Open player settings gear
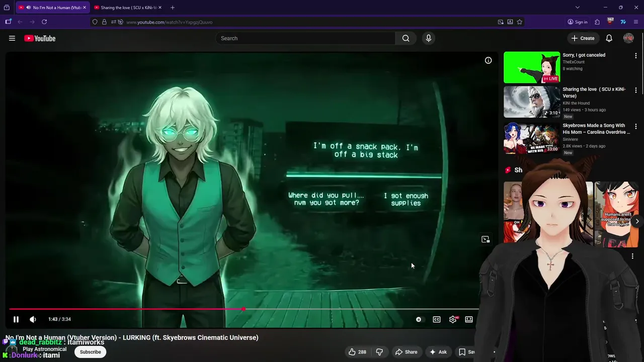644x362 pixels. tap(453, 319)
